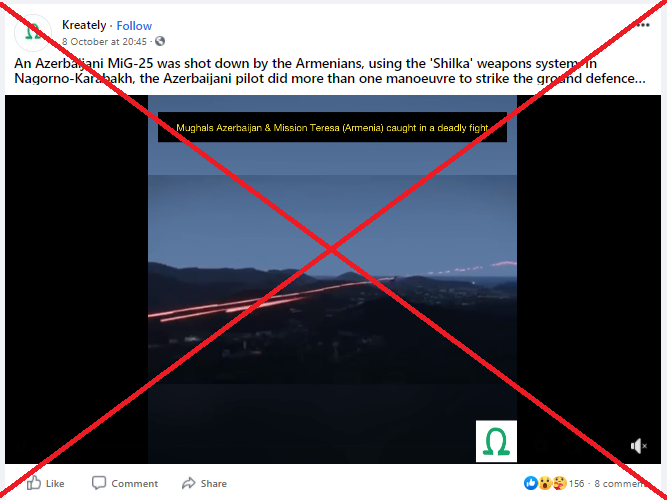Open the Comment speech-bubble button
The width and height of the screenshot is (667, 500).
point(125,483)
